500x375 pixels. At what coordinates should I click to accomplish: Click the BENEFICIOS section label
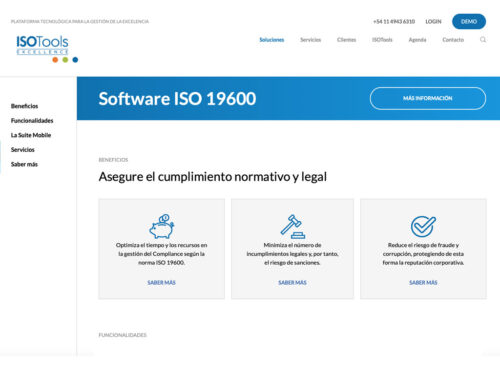point(113,160)
